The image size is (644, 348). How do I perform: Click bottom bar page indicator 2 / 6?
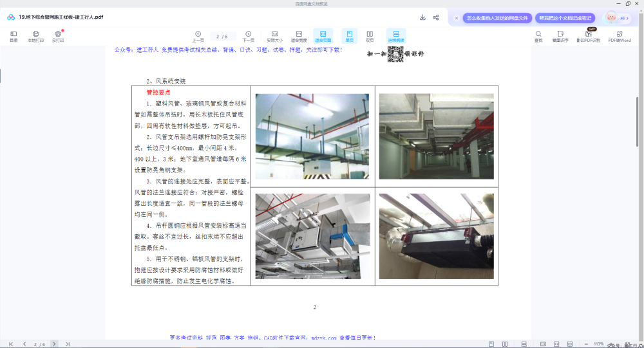click(39, 344)
